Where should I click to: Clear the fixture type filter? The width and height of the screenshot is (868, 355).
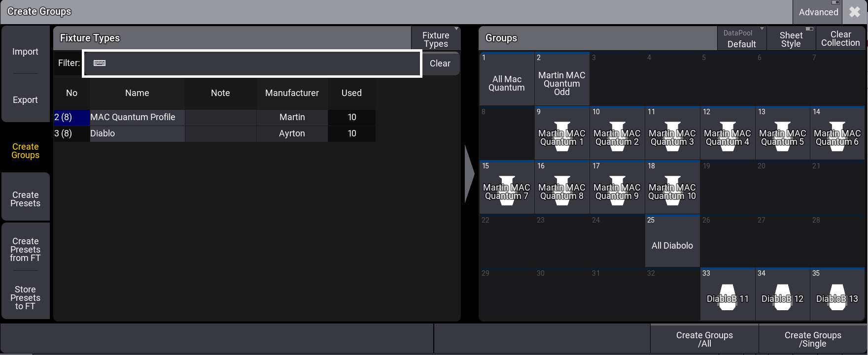(440, 64)
